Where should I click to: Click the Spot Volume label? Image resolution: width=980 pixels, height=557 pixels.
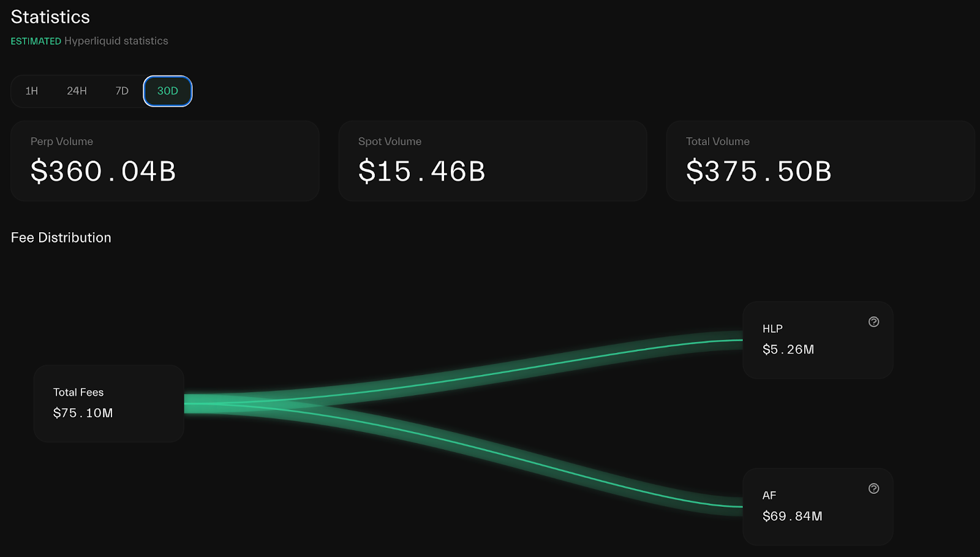coord(390,142)
